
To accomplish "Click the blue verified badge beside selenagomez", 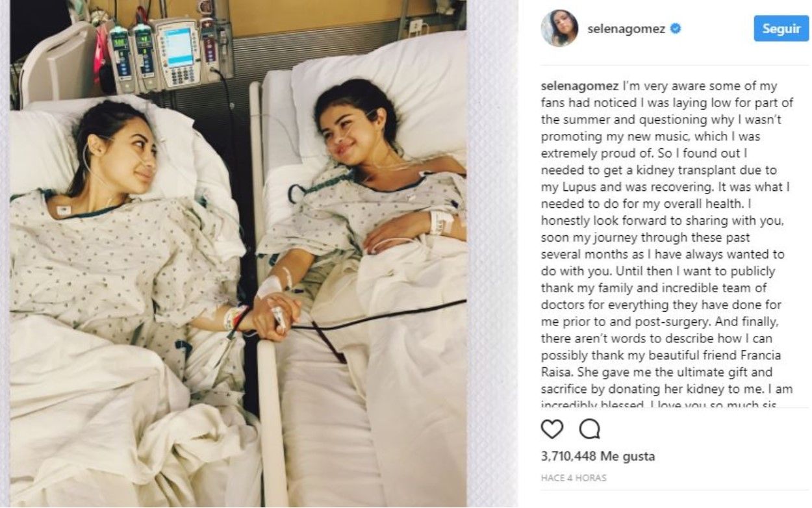I will (676, 29).
